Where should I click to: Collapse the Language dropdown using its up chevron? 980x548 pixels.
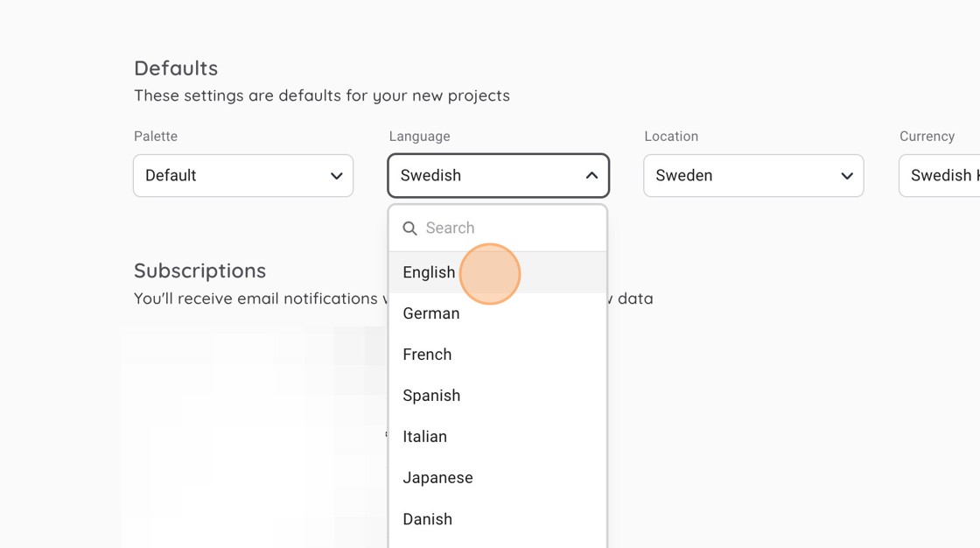(591, 176)
